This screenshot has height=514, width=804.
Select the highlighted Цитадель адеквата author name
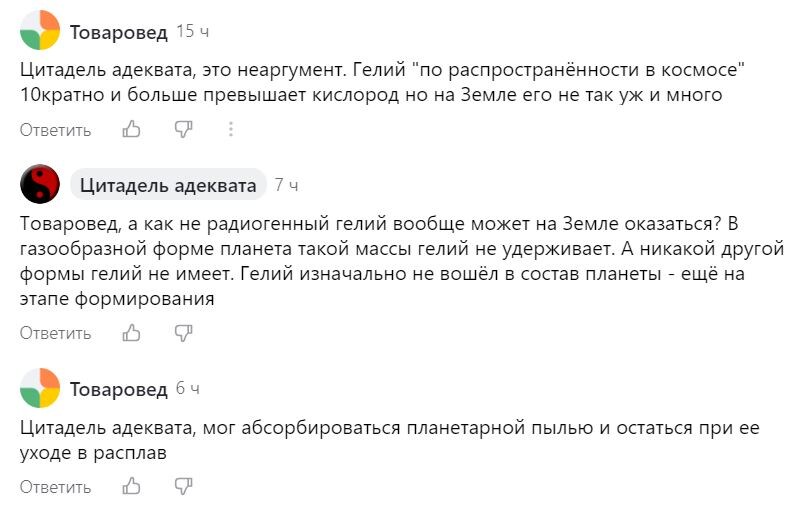click(x=168, y=185)
